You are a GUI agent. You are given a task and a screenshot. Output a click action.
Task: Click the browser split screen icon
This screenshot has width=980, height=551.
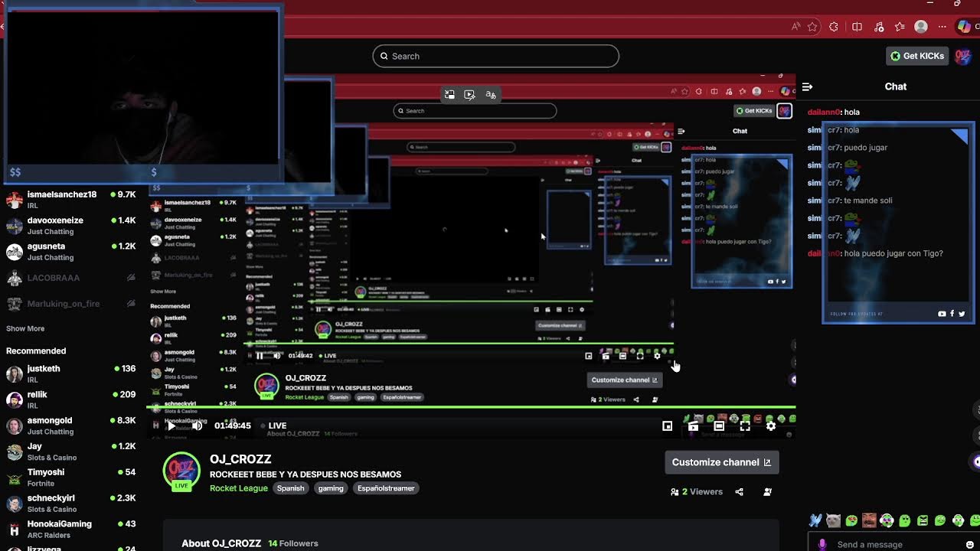point(857,27)
